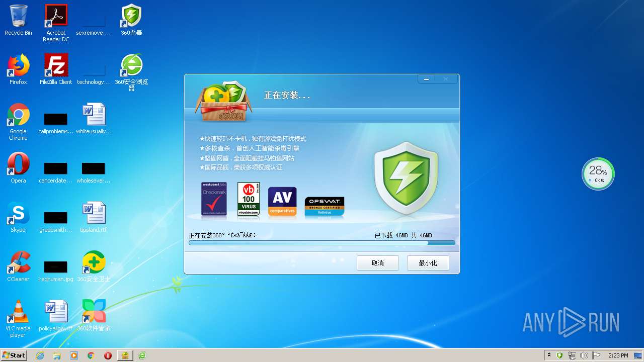The image size is (644, 362).
Task: Click the green shield logo in installer
Action: tap(406, 178)
